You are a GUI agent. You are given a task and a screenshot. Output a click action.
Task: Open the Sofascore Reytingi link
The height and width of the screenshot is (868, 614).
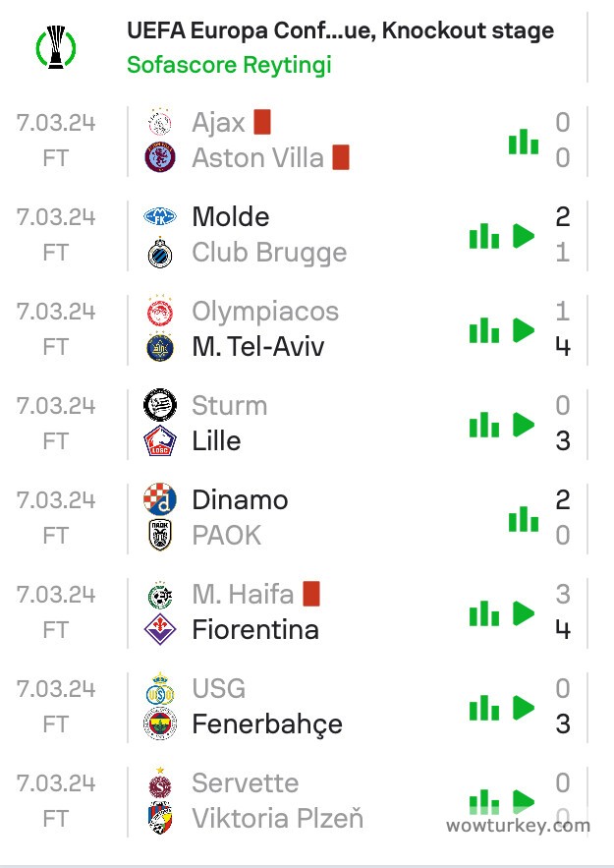(229, 65)
